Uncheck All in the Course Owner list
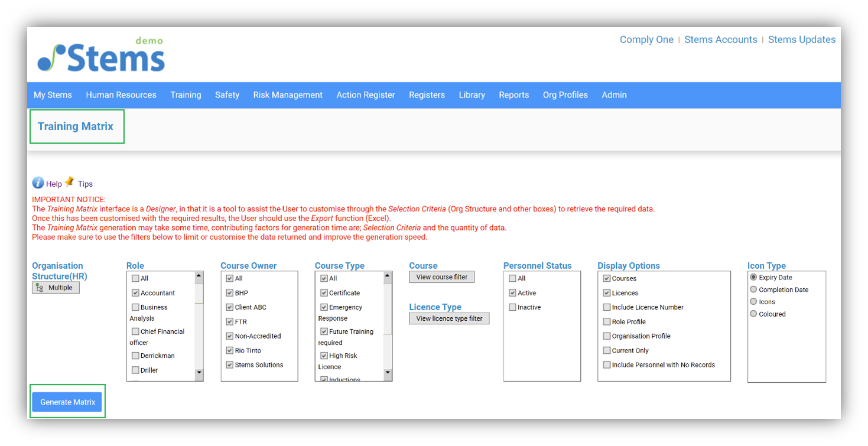The width and height of the screenshot is (868, 446). tap(230, 278)
